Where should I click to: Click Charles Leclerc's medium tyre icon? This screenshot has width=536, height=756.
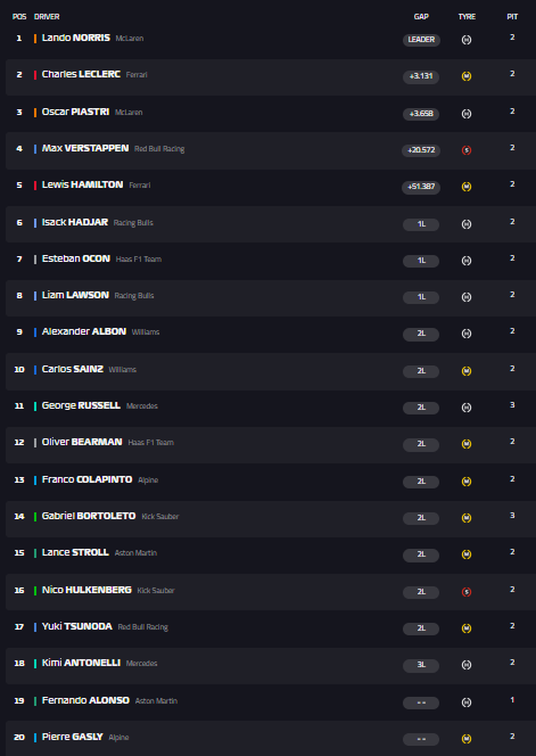[x=466, y=76]
